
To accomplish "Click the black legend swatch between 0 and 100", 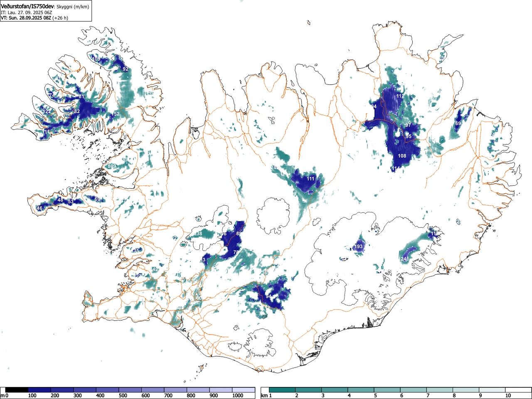I will tap(17, 390).
